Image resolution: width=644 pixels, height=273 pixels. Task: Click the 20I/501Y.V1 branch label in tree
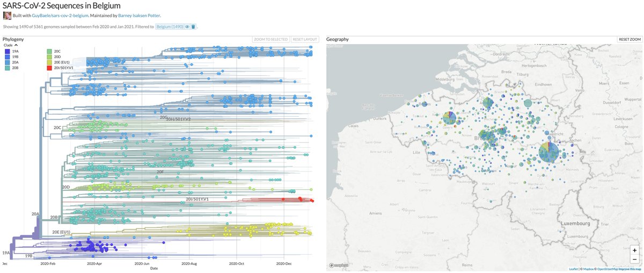(197, 199)
